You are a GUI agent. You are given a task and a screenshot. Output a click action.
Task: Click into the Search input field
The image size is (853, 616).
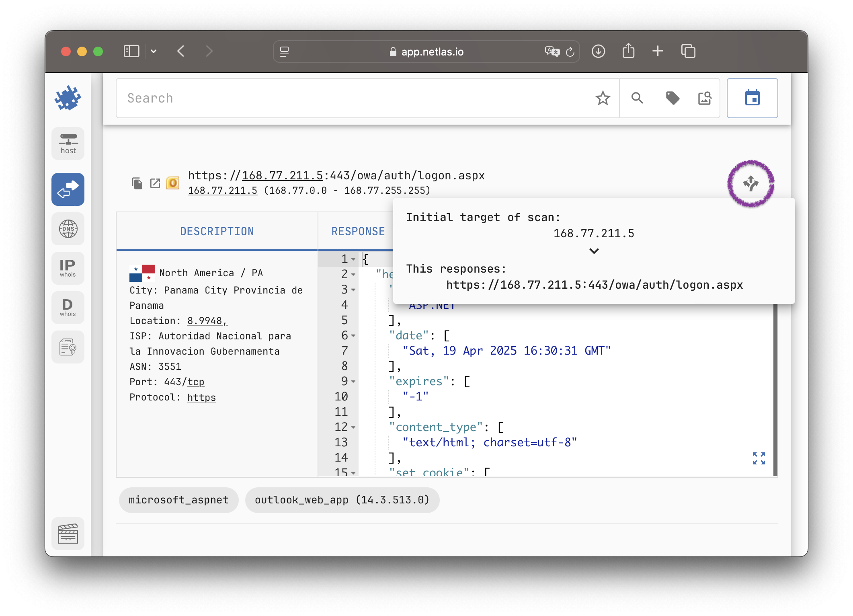pos(354,98)
